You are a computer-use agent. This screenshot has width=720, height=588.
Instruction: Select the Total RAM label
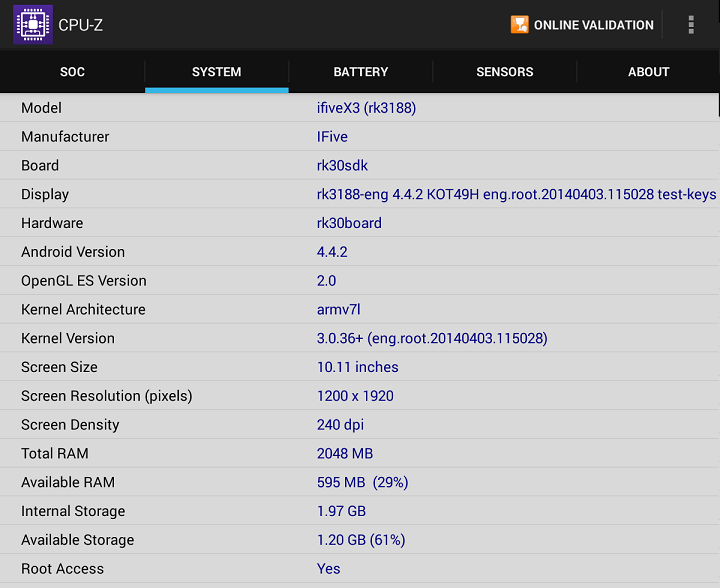55,454
